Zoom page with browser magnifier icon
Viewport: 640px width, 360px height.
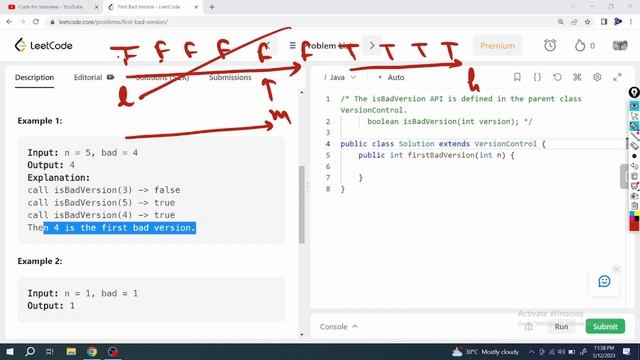(560, 22)
